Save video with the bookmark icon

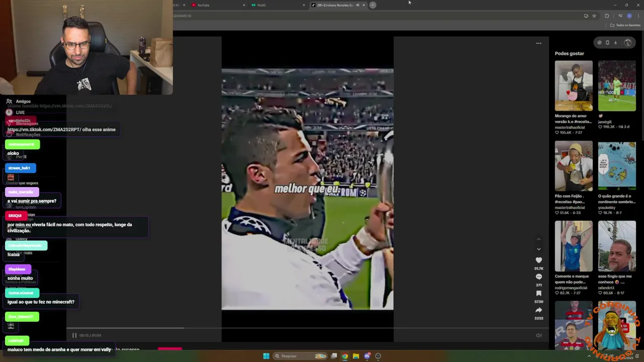539,293
